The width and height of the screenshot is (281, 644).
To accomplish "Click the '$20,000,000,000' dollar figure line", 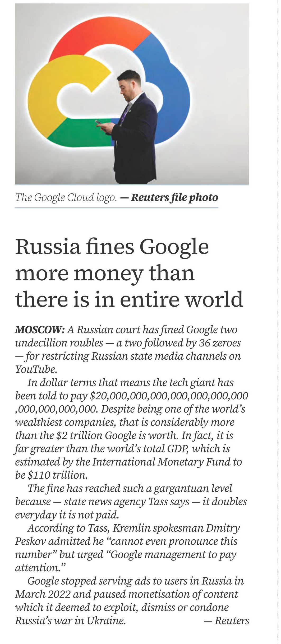I will [169, 396].
